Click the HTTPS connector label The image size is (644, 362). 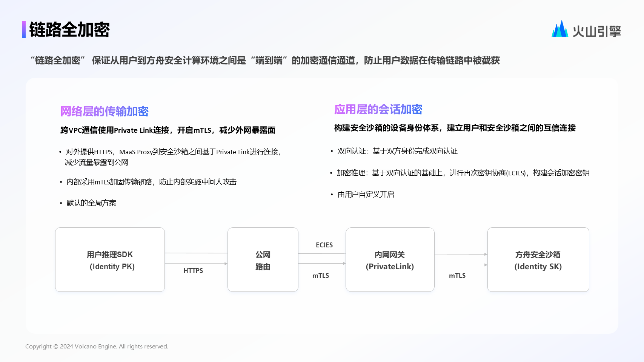tap(193, 271)
